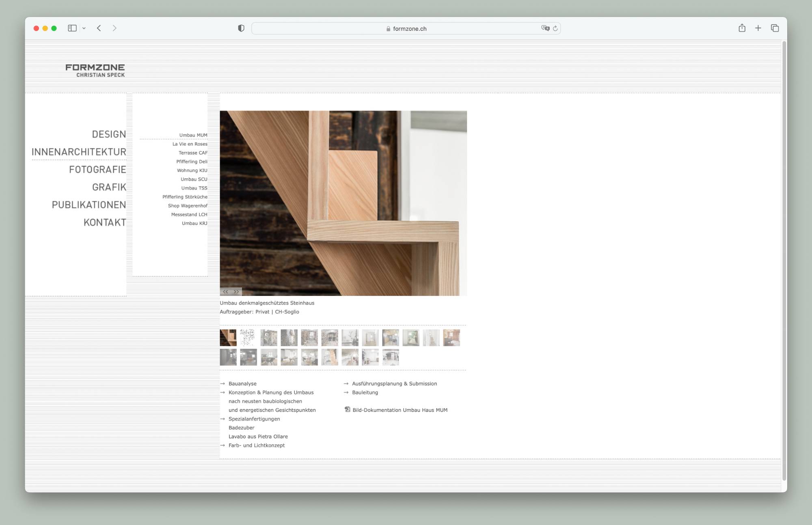Click the "Farb- und Lichtkonzept" entry
Image resolution: width=812 pixels, height=525 pixels.
[257, 445]
